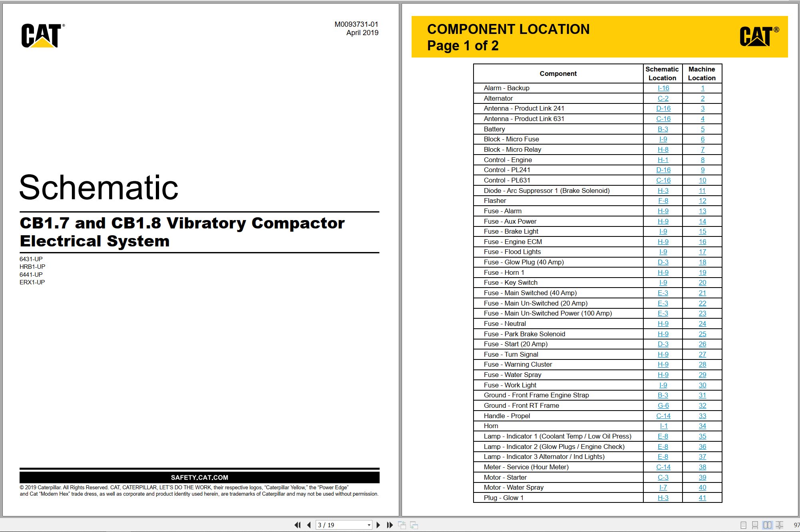Click C-3 link for Motor - Starter
The image size is (800, 532).
click(x=663, y=477)
